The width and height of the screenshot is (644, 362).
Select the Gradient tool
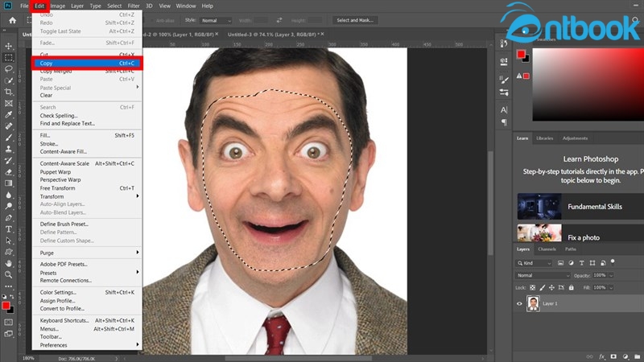click(x=8, y=183)
